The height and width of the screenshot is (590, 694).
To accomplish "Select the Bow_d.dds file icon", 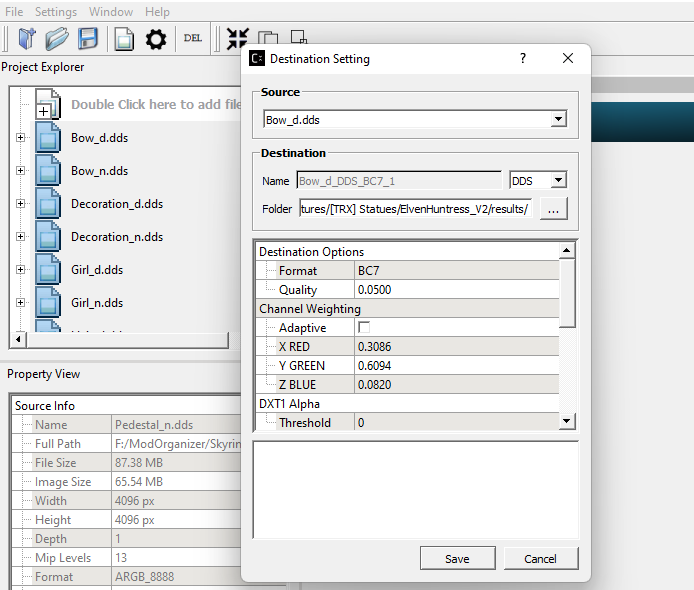I will [x=48, y=138].
